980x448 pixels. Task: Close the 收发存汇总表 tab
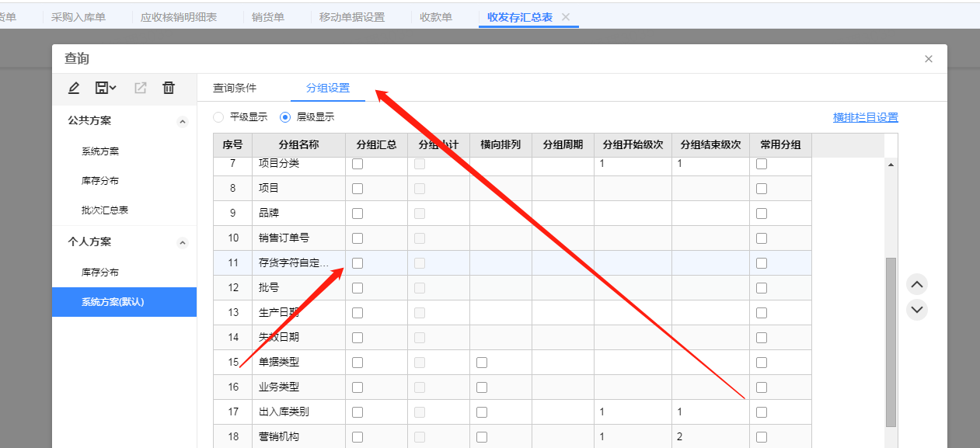[566, 17]
